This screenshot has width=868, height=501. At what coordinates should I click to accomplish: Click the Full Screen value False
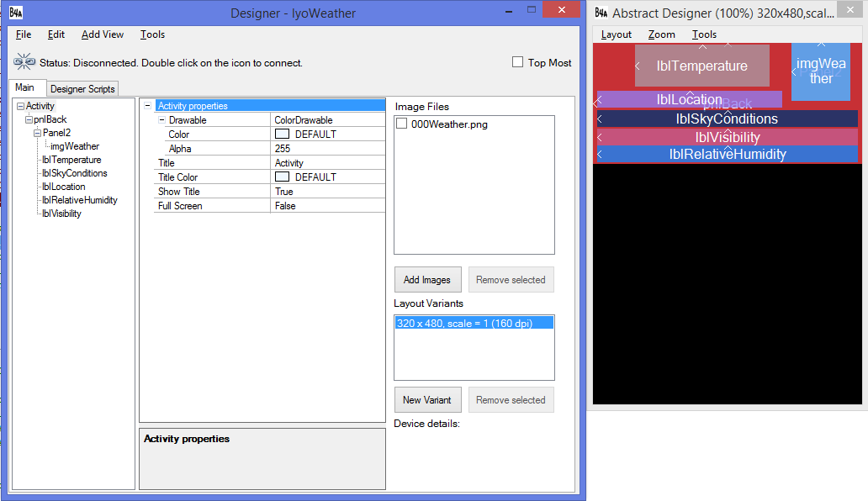pos(328,206)
